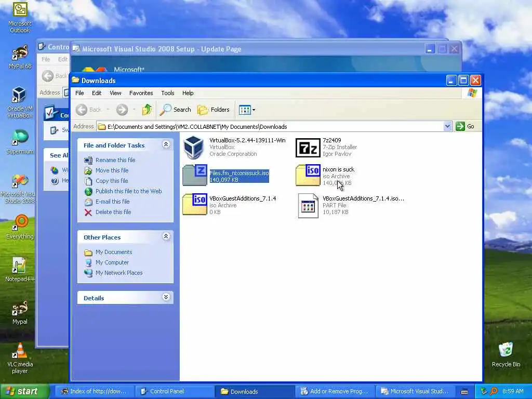Click the Downloads window title bar
The width and height of the screenshot is (532, 399).
(x=258, y=81)
